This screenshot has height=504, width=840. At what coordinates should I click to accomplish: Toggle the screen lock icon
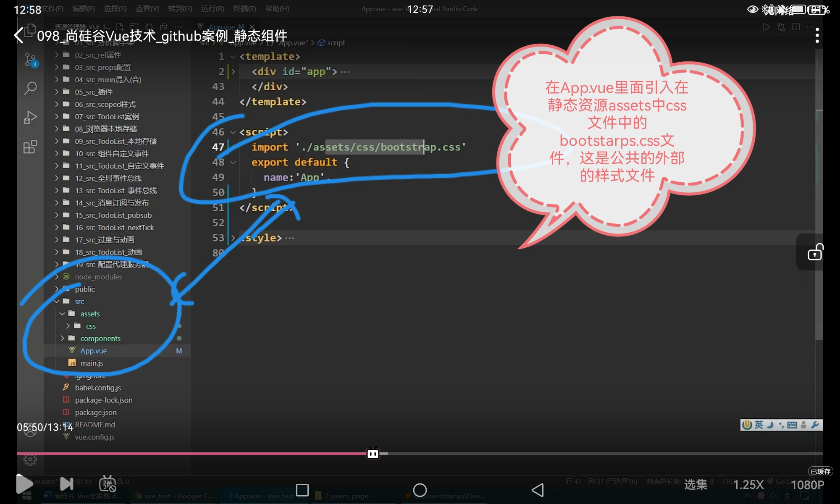coord(815,252)
